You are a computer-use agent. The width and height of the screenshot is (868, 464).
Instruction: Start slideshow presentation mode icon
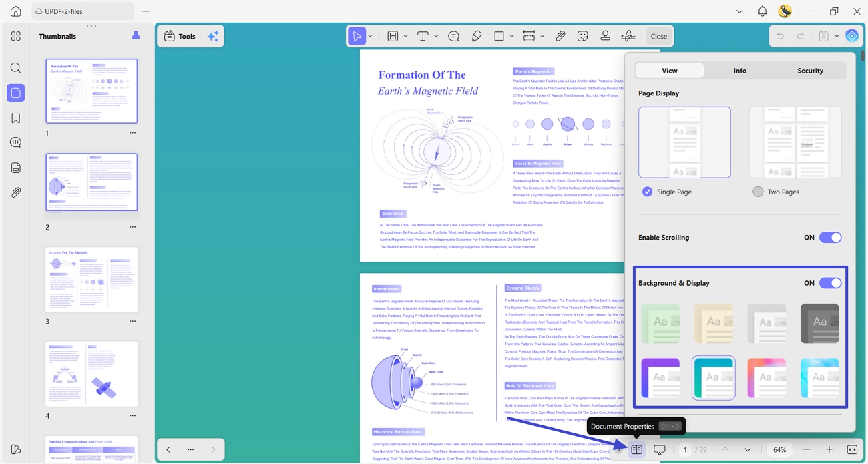click(x=660, y=450)
